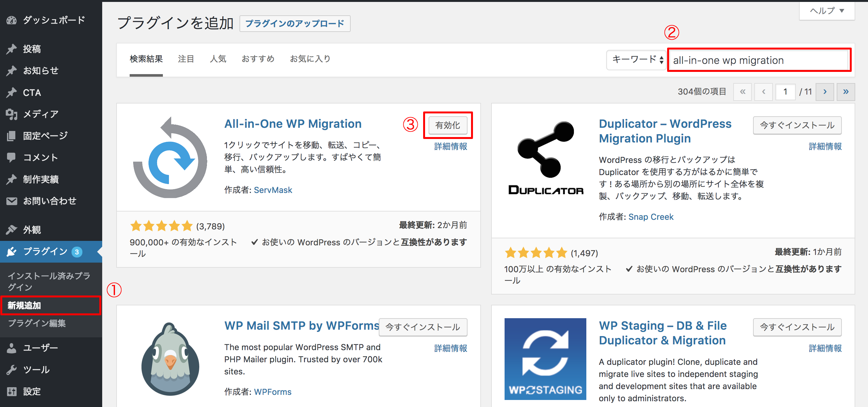Click プラグインのアップロード button
Image resolution: width=868 pixels, height=407 pixels.
pyautogui.click(x=295, y=24)
